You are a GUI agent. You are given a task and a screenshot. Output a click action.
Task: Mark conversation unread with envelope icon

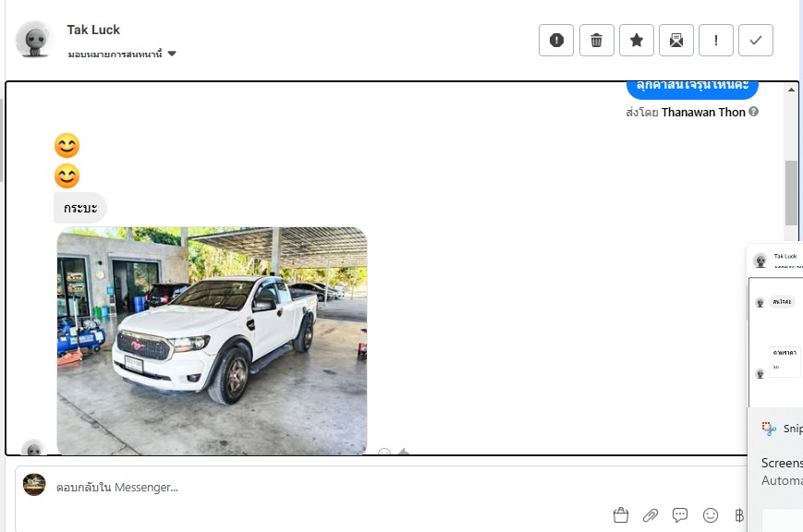point(676,40)
